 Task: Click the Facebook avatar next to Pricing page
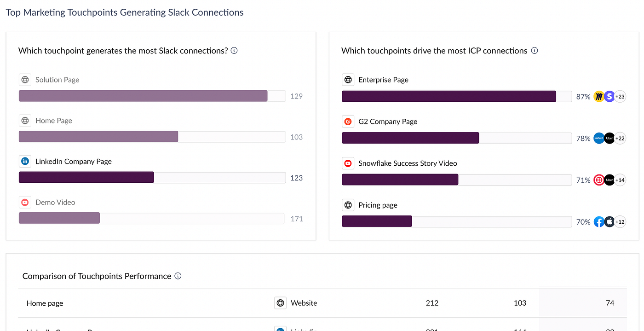(x=599, y=221)
